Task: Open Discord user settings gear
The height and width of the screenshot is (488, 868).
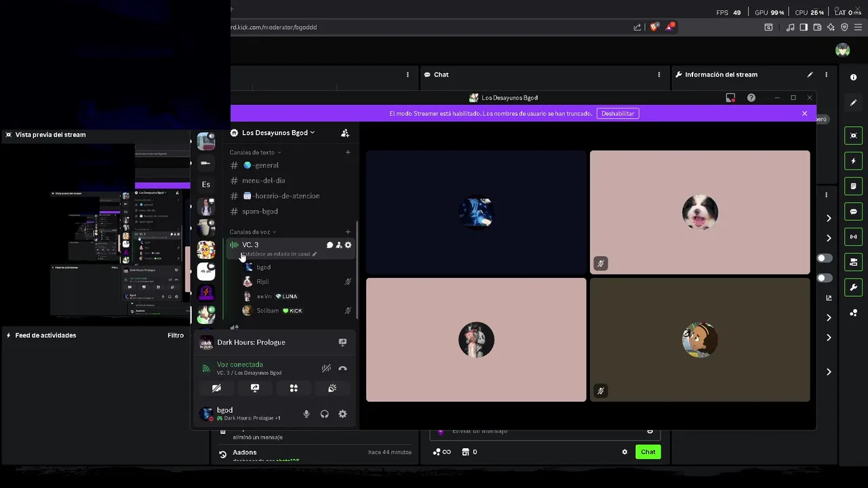Action: tap(342, 414)
